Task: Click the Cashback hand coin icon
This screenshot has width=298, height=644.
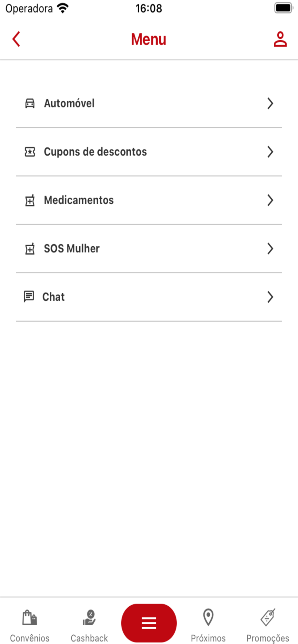Action: pos(89,617)
